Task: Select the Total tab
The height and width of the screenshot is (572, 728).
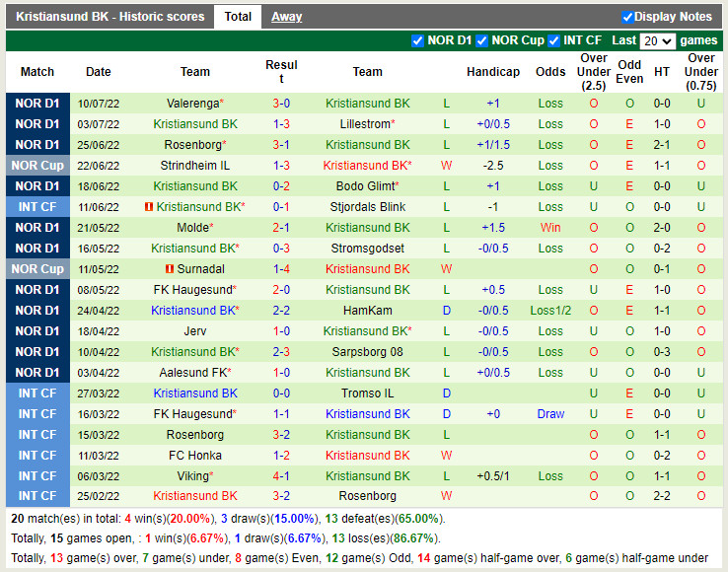Action: point(238,17)
